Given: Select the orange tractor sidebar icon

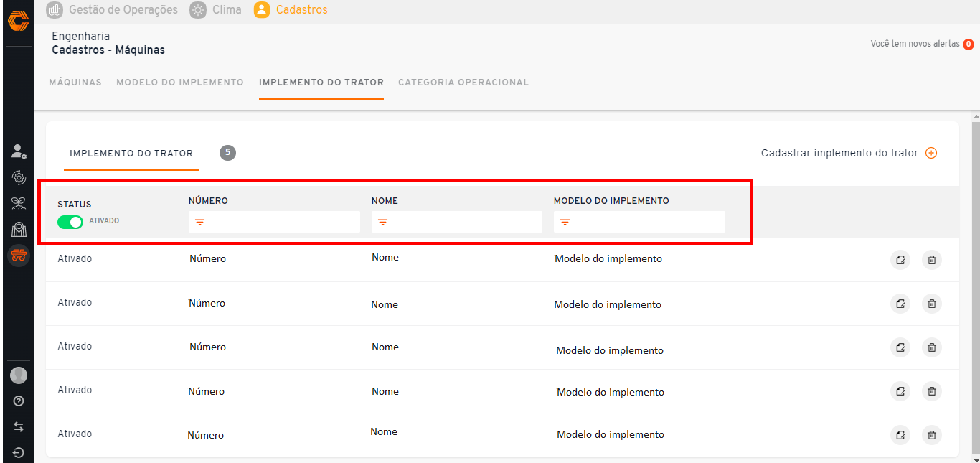Looking at the screenshot, I should coord(19,256).
